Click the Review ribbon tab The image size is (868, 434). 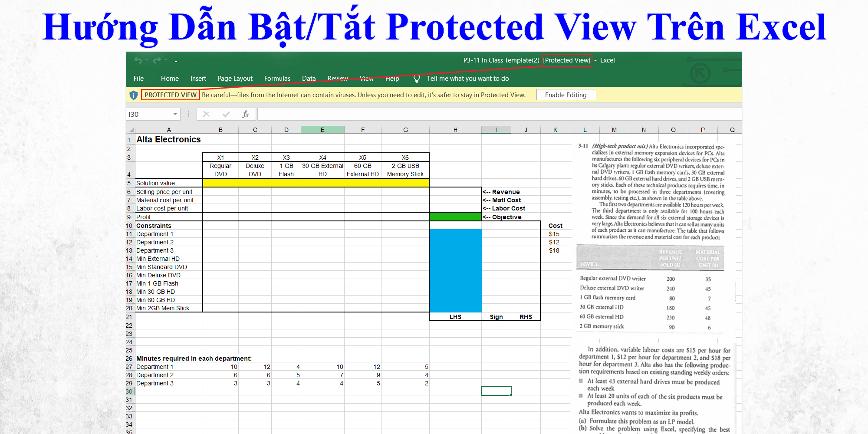(338, 79)
